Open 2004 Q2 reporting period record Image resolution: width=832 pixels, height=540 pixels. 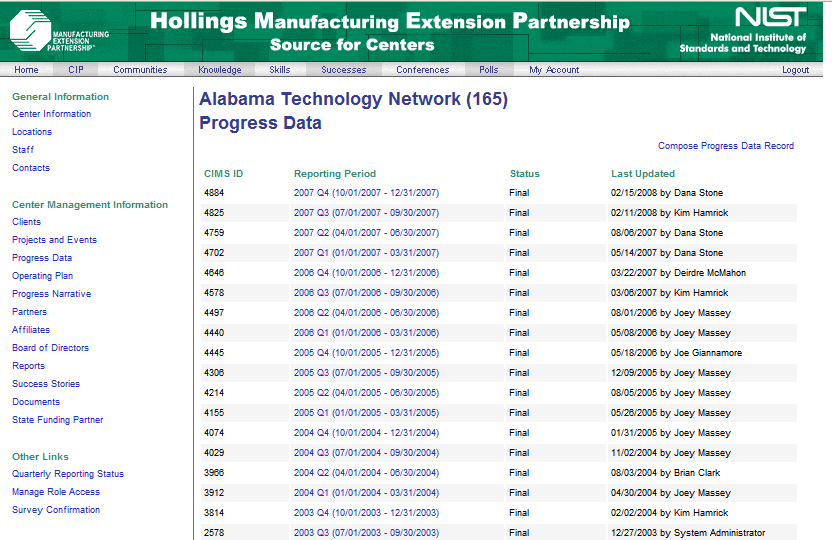click(x=366, y=473)
